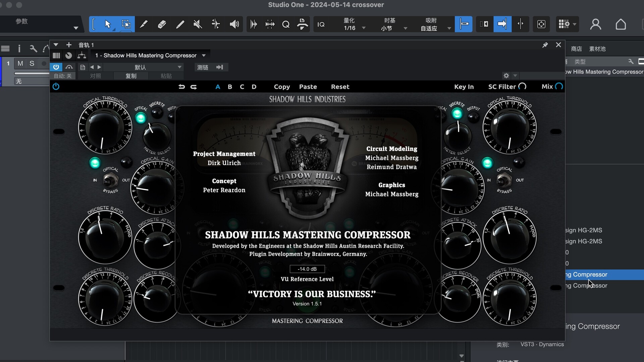Select the Arrow tool in toolbar

click(x=108, y=24)
